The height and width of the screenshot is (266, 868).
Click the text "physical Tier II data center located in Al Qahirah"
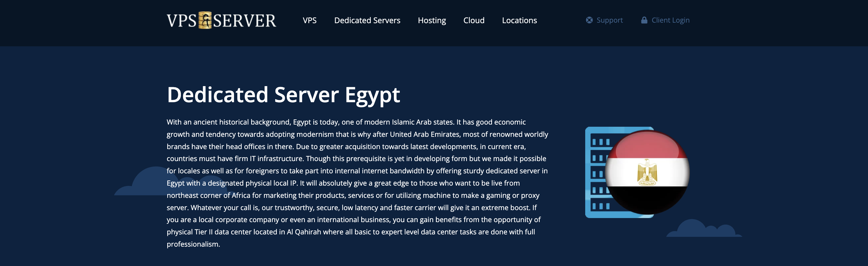tap(244, 232)
